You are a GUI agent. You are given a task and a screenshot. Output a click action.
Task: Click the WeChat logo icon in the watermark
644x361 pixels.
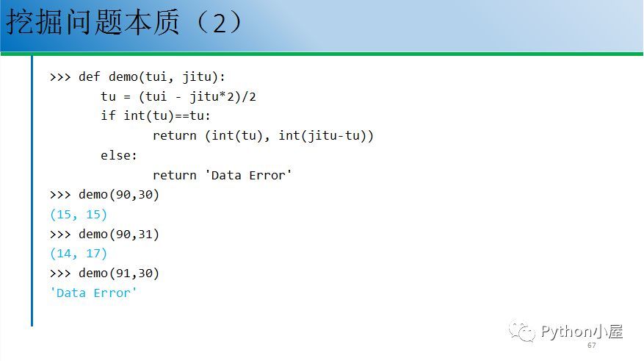pos(522,332)
